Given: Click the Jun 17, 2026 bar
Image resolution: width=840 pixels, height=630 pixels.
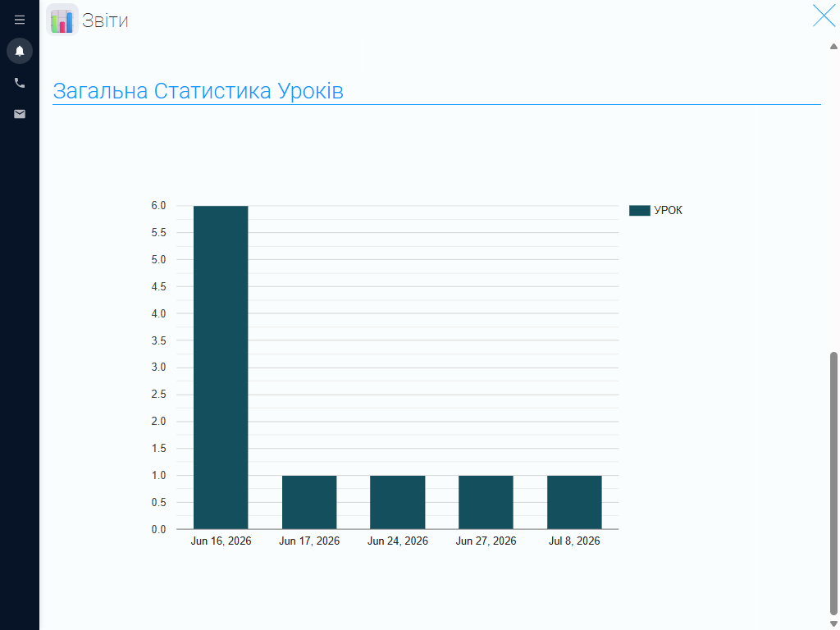Looking at the screenshot, I should point(309,503).
